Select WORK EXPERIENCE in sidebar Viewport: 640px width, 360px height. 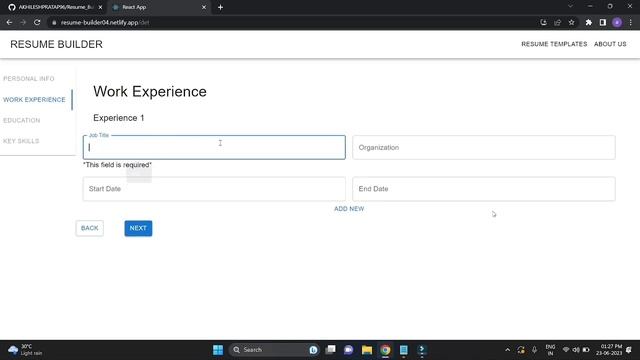click(34, 100)
